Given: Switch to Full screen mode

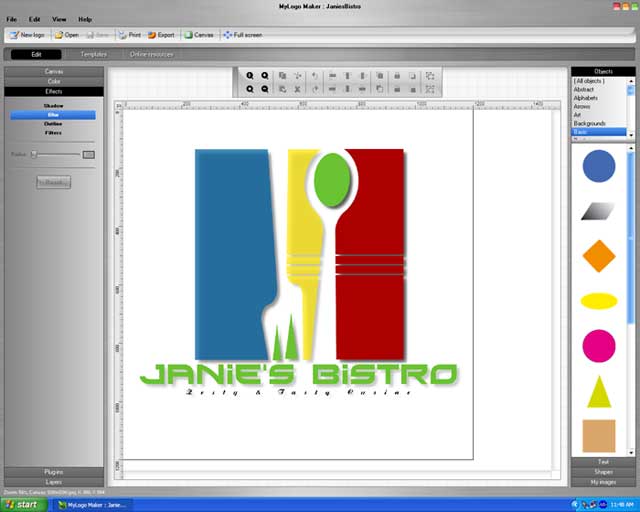Looking at the screenshot, I should 241,34.
